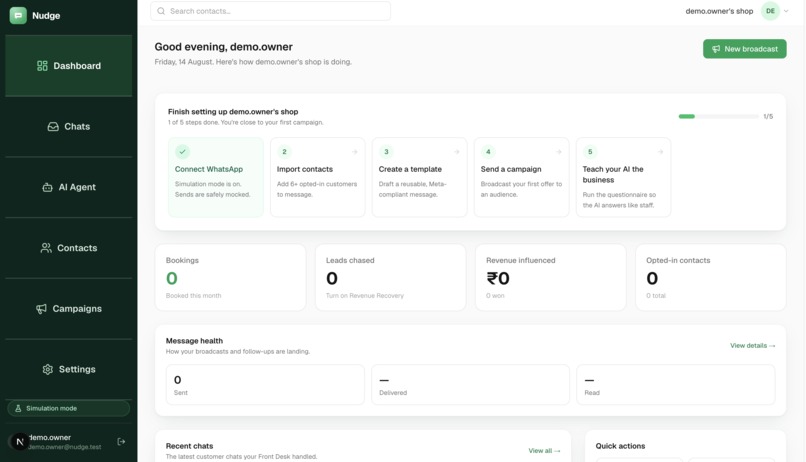Open the Send a campaign step
This screenshot has width=806, height=462.
pos(522,177)
